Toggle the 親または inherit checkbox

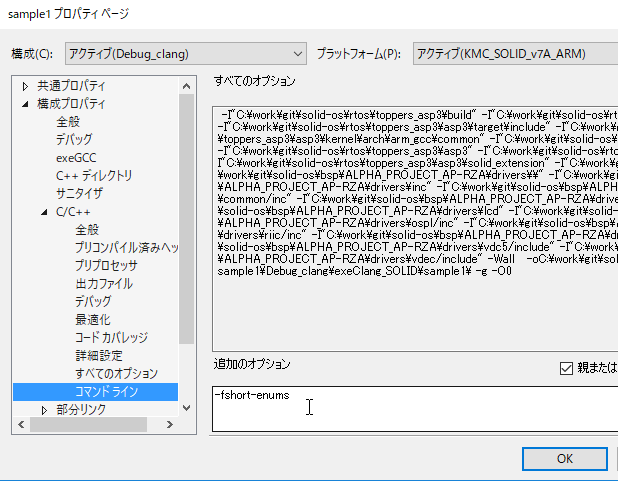pyautogui.click(x=567, y=368)
